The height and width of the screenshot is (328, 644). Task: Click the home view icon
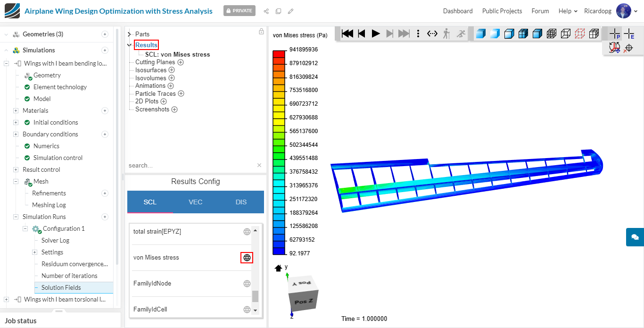278,268
